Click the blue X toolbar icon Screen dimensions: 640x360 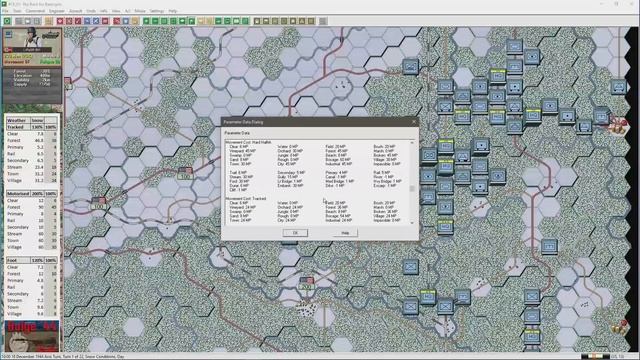click(96, 21)
